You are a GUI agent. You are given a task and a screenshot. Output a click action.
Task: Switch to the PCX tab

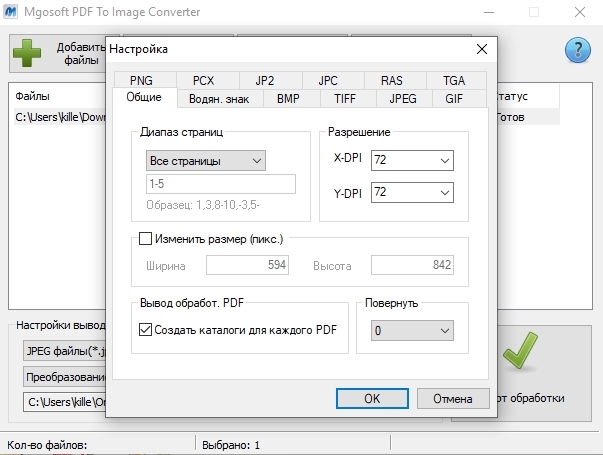click(208, 80)
